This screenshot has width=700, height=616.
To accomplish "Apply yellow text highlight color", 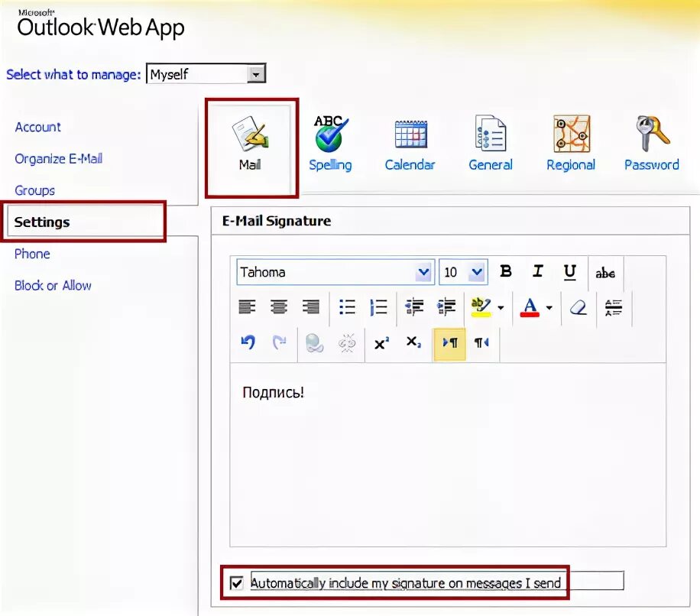I will coord(481,307).
